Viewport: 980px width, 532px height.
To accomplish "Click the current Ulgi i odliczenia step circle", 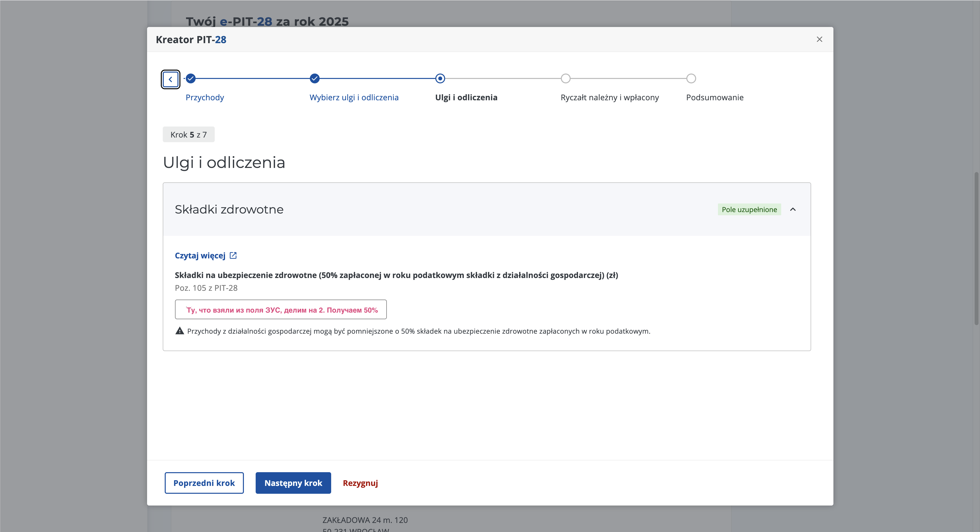I will point(440,78).
